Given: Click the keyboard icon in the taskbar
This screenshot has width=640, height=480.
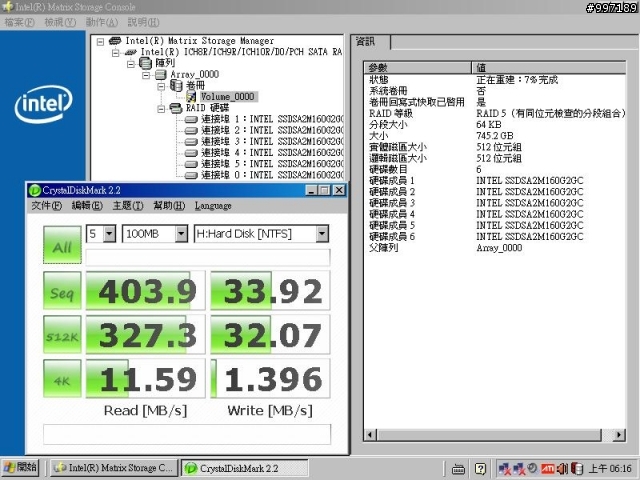Looking at the screenshot, I should (458, 469).
